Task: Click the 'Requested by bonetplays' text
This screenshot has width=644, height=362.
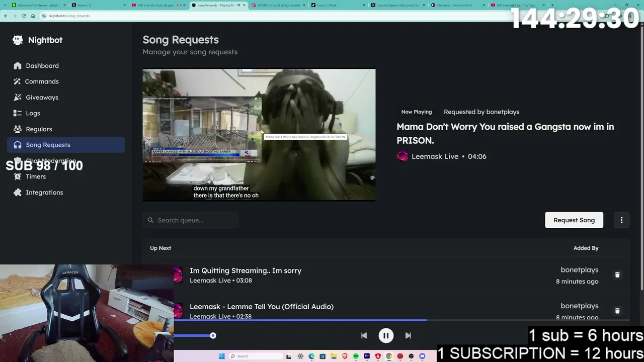Action: point(481,112)
